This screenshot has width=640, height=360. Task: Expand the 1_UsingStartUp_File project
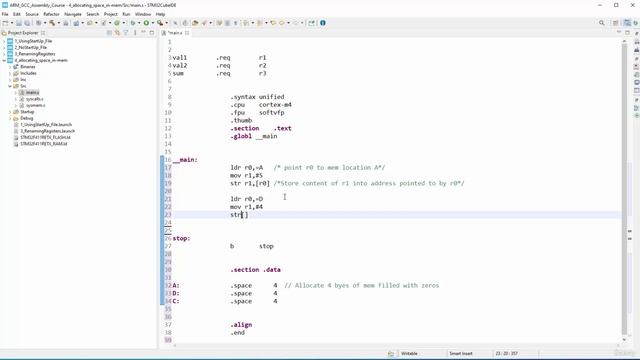(4, 41)
